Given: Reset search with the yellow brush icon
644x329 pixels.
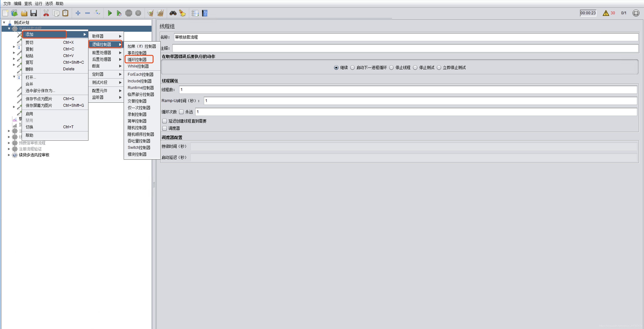Looking at the screenshot, I should click(x=183, y=13).
